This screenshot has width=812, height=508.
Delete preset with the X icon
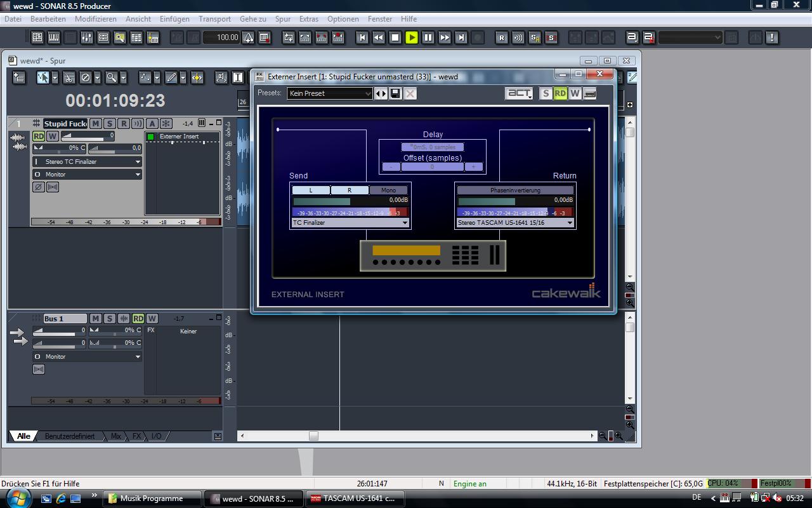410,93
